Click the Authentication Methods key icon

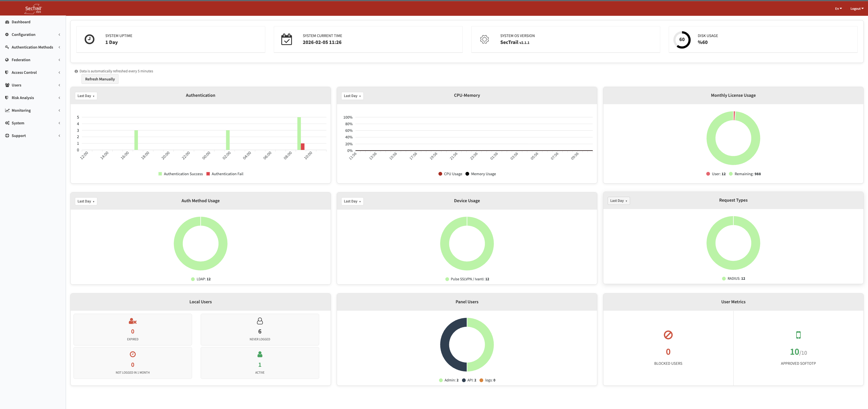7,47
